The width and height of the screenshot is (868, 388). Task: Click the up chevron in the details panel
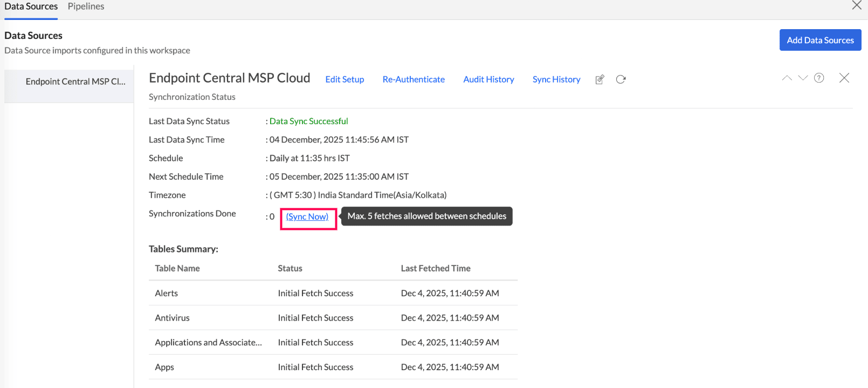click(x=787, y=78)
